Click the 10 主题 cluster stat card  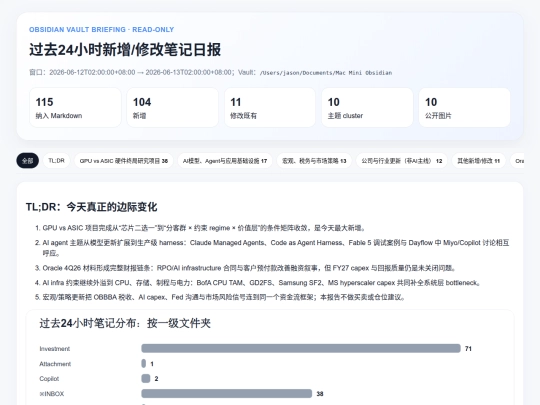367,107
